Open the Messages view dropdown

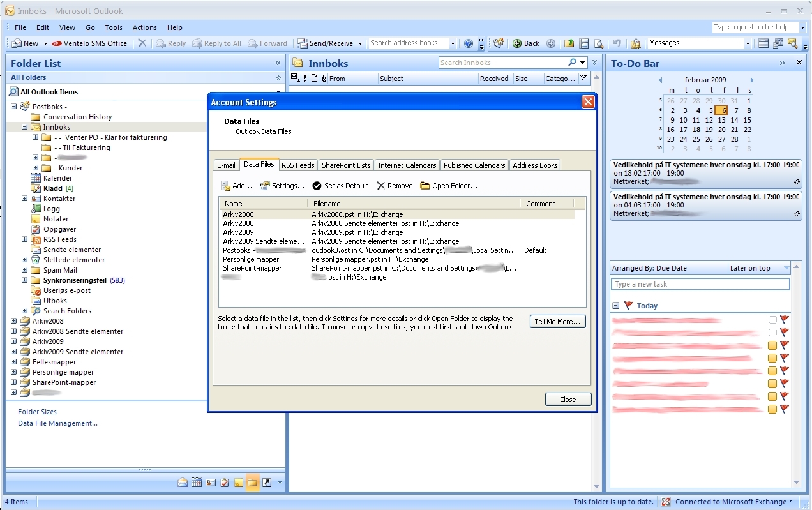[x=748, y=43]
